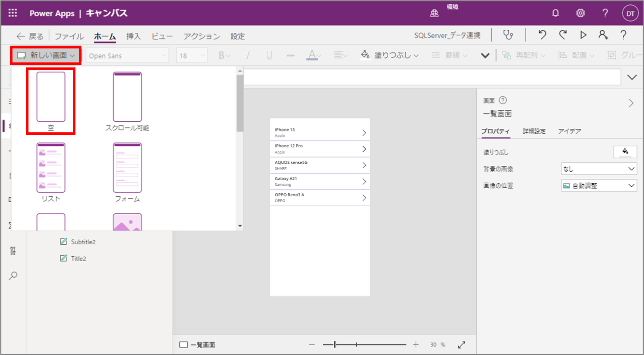Redo the last action

coord(563,35)
